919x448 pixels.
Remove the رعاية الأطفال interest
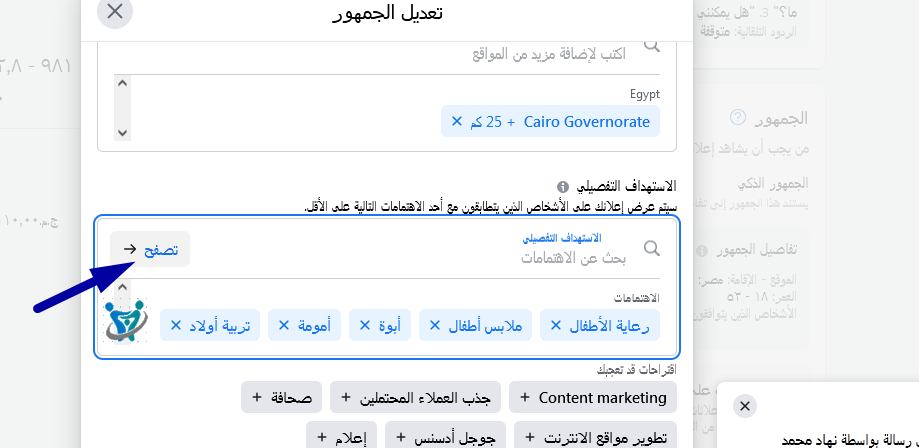[x=556, y=326]
